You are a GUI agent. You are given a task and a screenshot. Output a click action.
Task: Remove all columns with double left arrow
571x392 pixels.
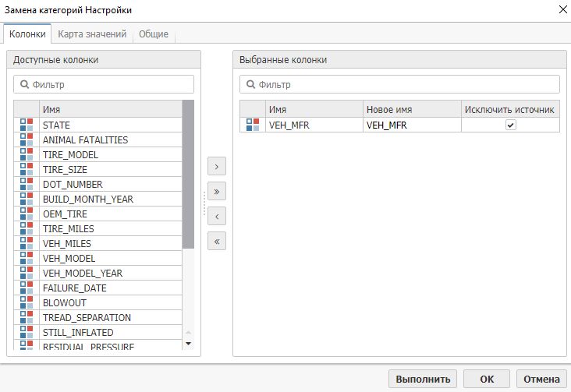[216, 242]
